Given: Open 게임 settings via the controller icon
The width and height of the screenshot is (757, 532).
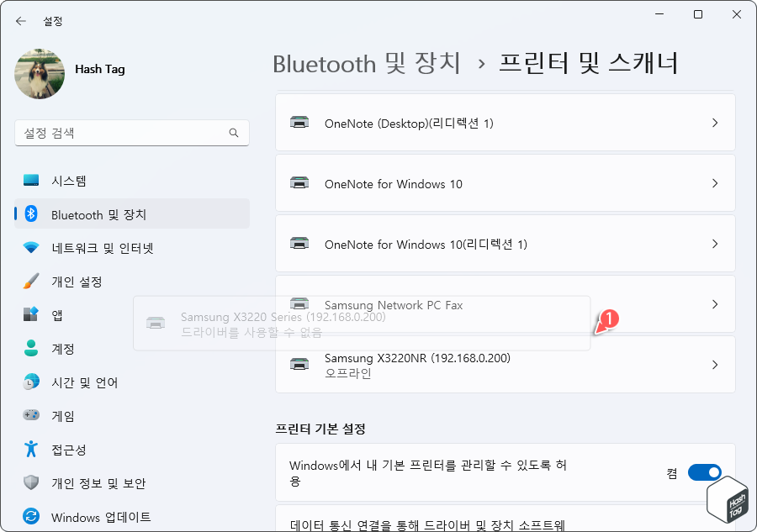Looking at the screenshot, I should [29, 415].
